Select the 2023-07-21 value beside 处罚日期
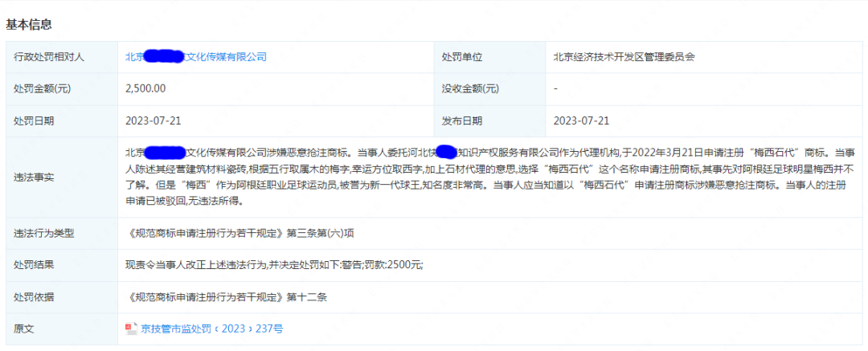Viewport: 868px width, 351px height. (x=154, y=120)
